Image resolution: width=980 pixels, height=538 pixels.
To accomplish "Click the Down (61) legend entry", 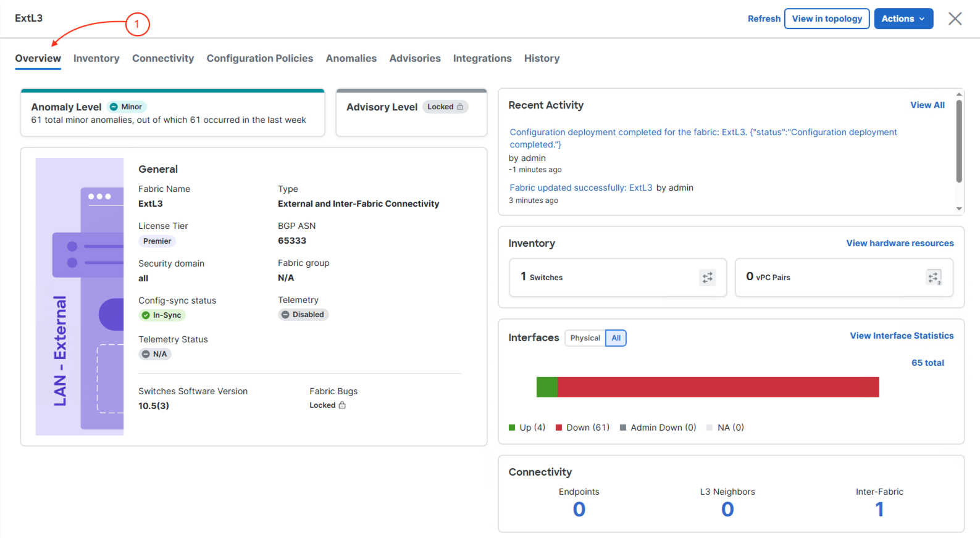I will 582,428.
